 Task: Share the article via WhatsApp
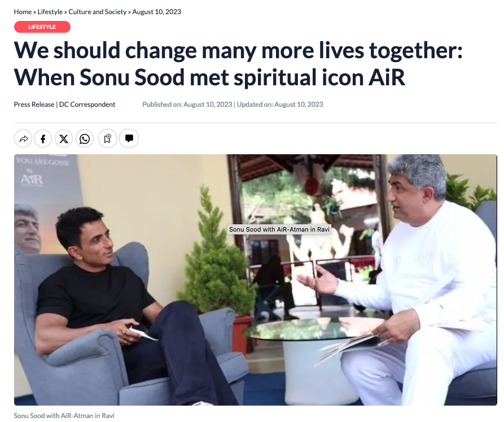[85, 138]
